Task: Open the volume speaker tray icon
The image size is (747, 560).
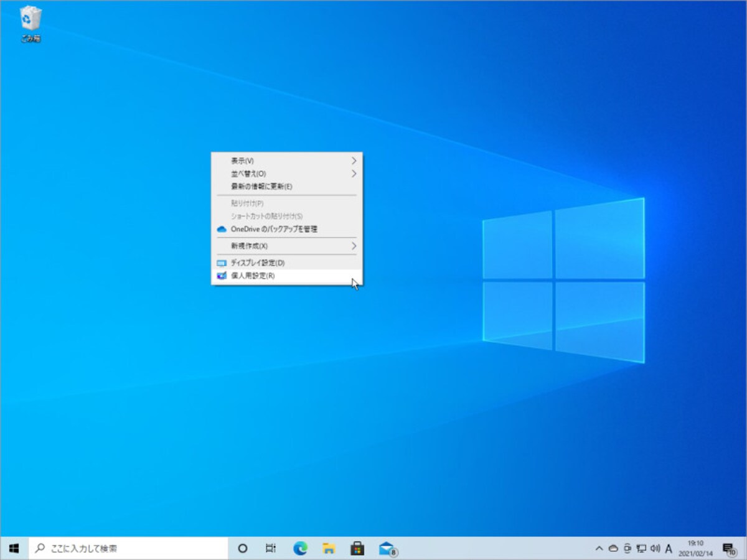Action: tap(655, 549)
